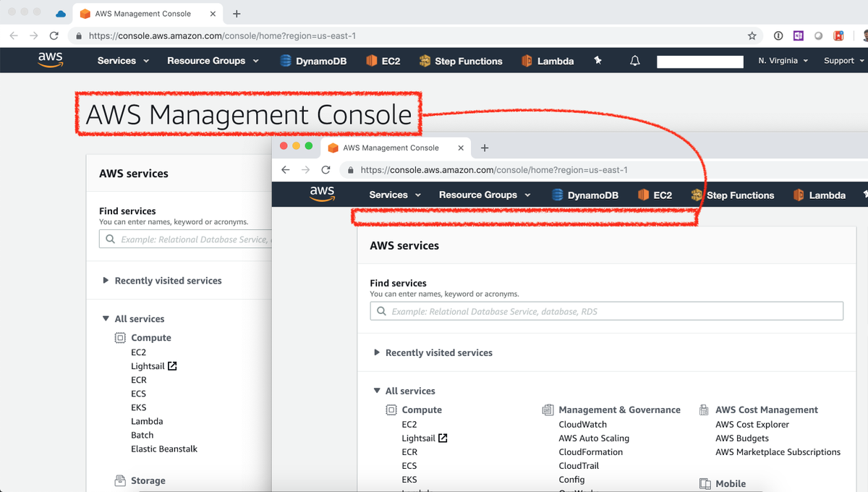Open Services dropdown in the back window
This screenshot has width=868, height=492.
123,61
